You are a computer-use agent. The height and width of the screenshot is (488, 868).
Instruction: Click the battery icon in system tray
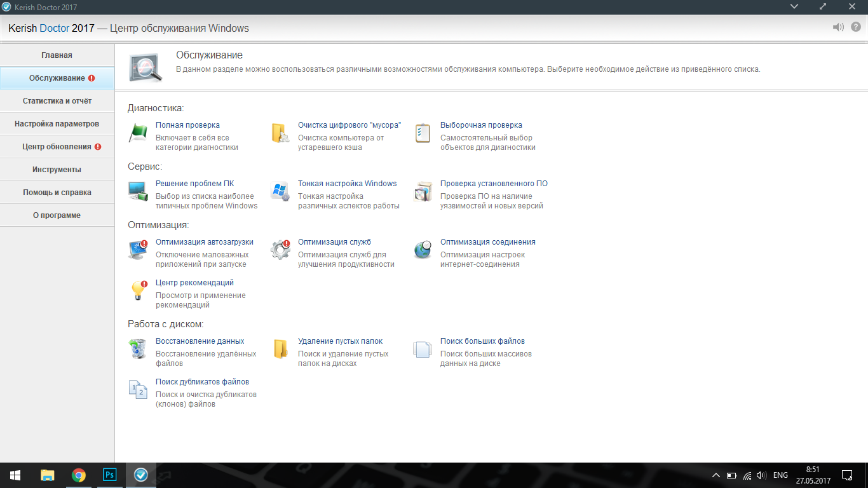point(731,475)
